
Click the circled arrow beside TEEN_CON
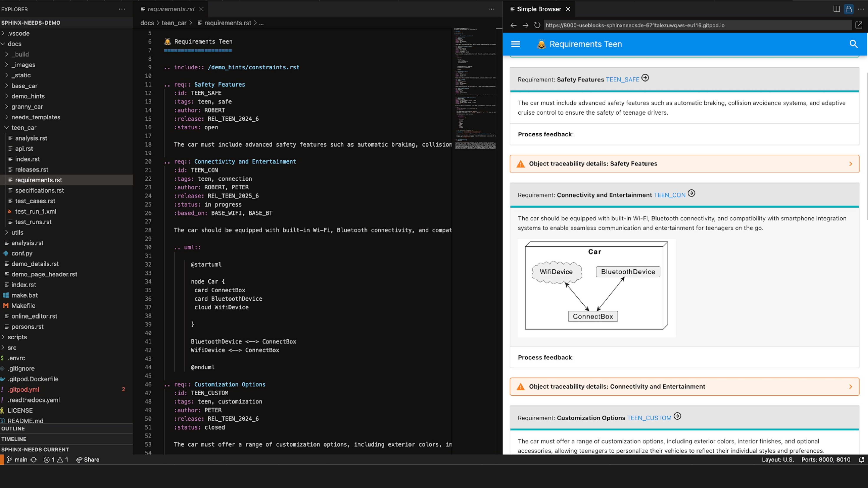tap(691, 193)
